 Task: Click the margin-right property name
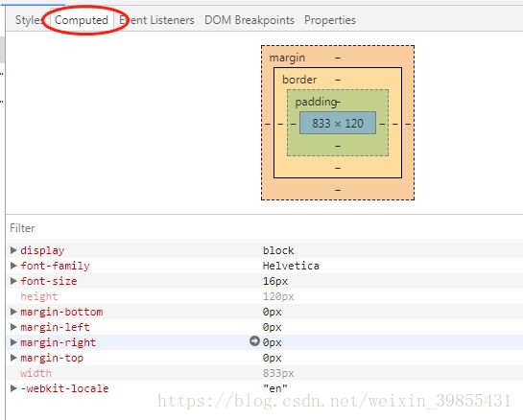(58, 342)
